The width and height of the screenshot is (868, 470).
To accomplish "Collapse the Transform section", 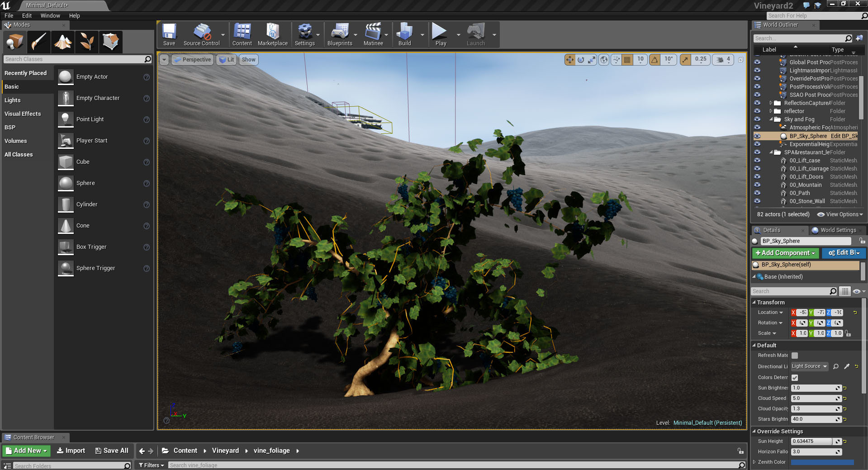I will click(x=754, y=302).
